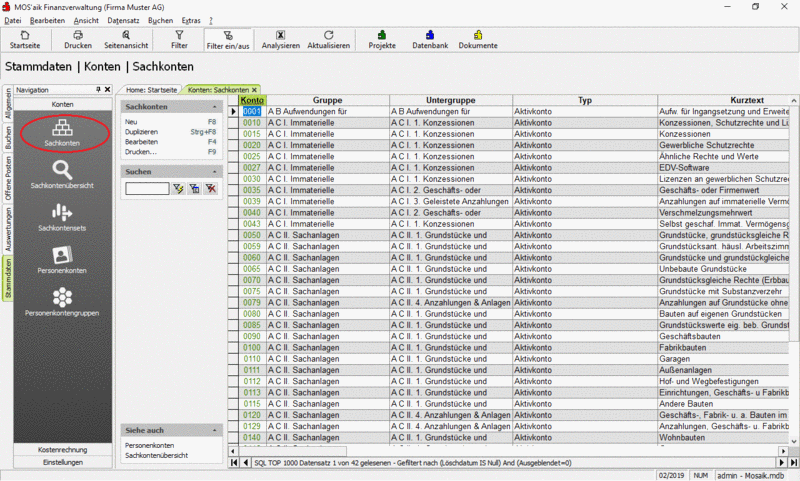Select account row 0027 EDV-Software

click(x=508, y=167)
